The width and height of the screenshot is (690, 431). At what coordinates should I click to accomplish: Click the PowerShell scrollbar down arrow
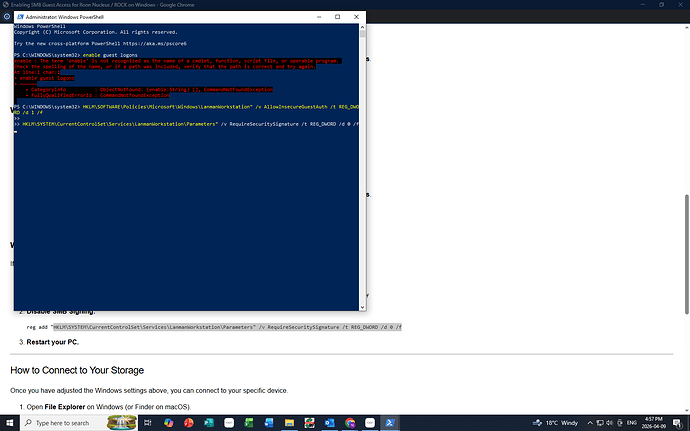coord(363,307)
